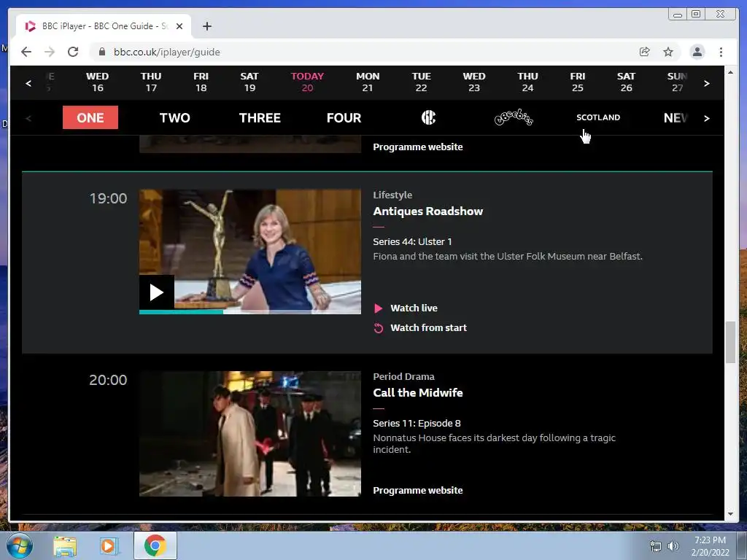Switch to BBC NEWS channel

click(x=676, y=117)
